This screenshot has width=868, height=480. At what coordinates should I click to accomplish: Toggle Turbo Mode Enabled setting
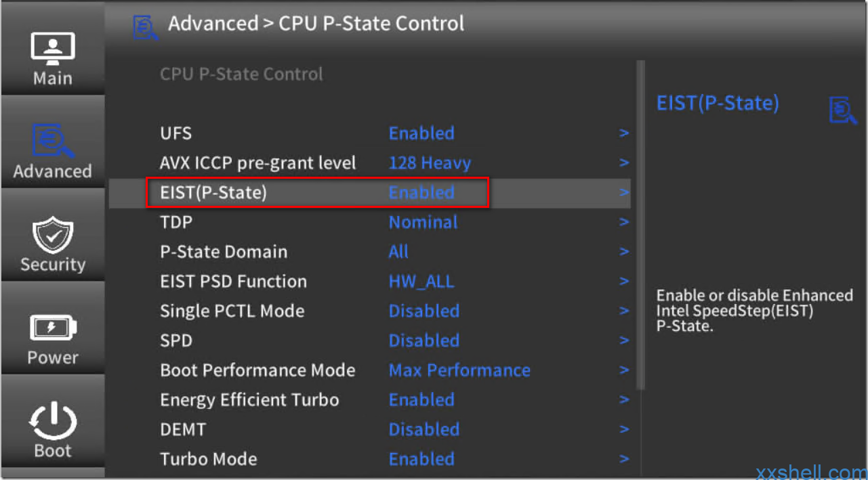click(x=421, y=459)
